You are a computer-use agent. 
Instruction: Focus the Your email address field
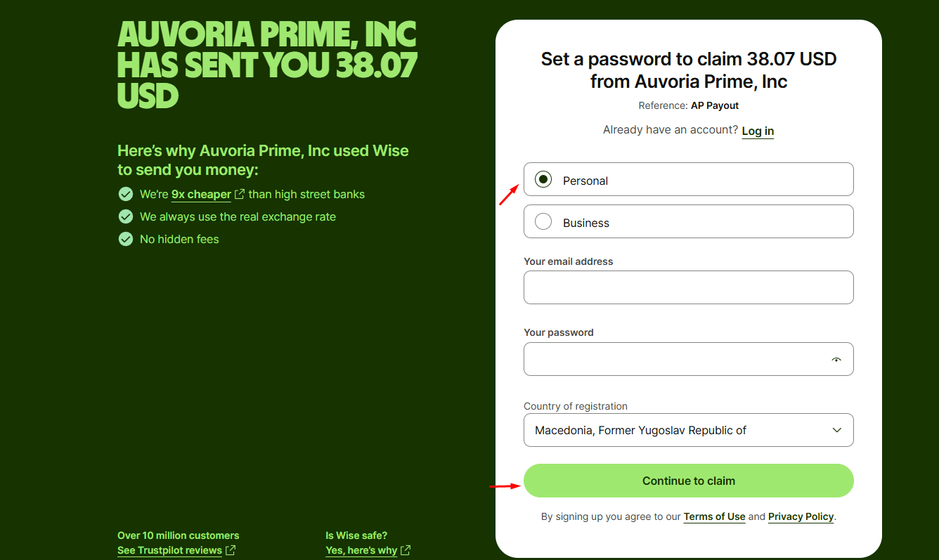(x=689, y=287)
